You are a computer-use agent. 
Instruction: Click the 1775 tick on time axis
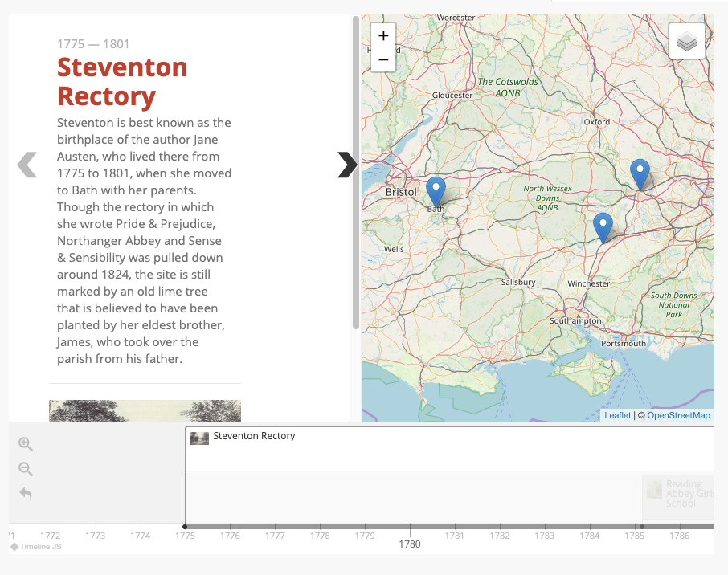coord(185,536)
